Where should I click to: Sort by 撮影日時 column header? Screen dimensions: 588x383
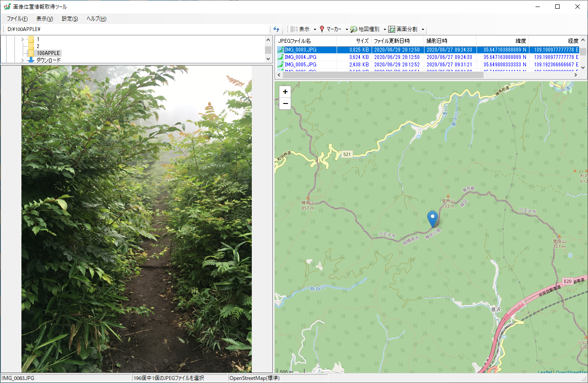(x=450, y=41)
